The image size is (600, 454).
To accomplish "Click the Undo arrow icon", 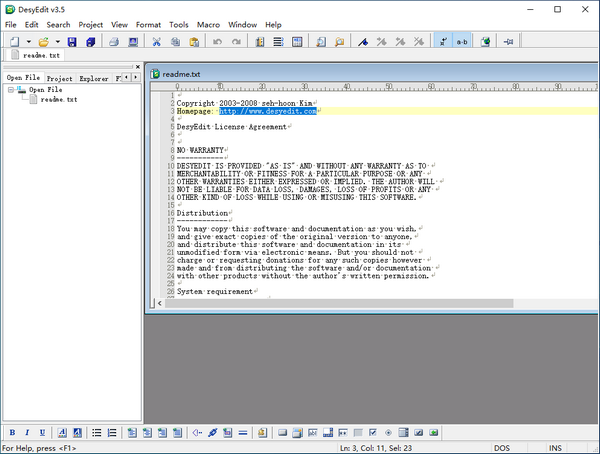I will [216, 42].
